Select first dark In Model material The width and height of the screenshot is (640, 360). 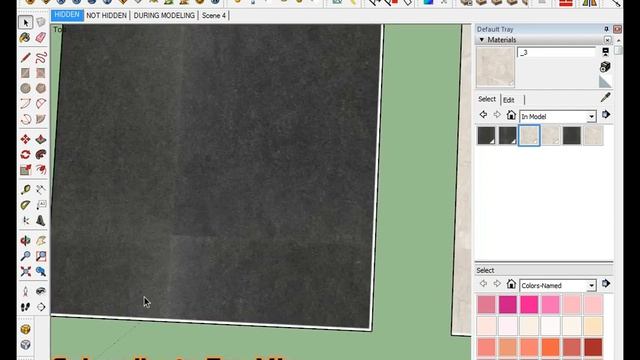point(487,136)
